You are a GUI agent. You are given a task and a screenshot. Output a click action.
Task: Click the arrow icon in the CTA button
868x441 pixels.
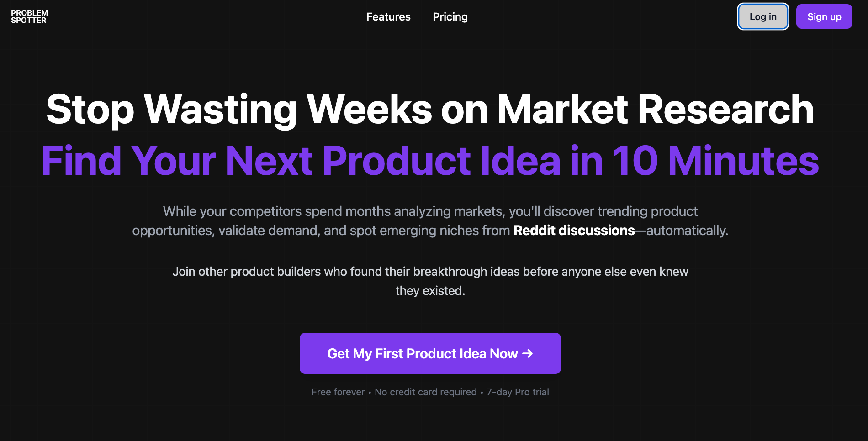(x=528, y=353)
